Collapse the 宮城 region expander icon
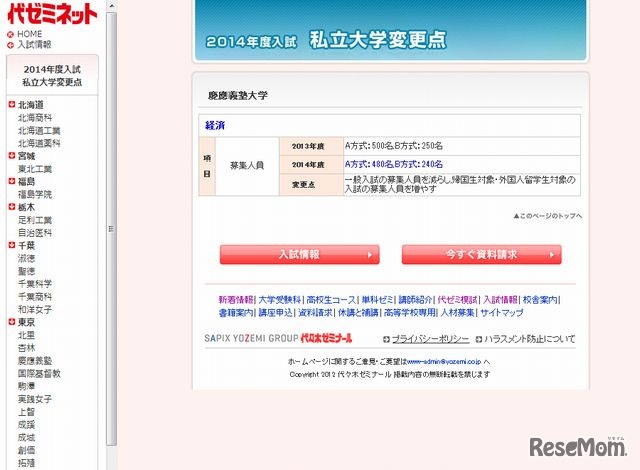Screen dimensions: 640x470 (12, 155)
